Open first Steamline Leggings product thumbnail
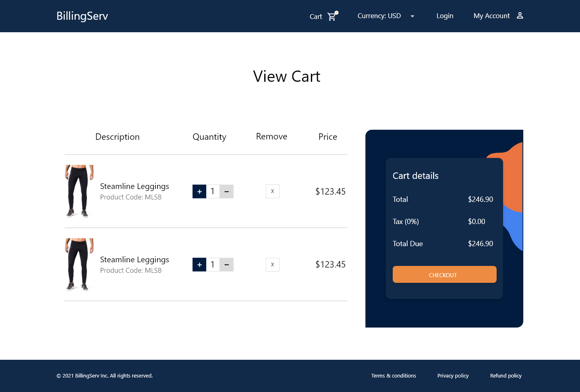 click(79, 191)
